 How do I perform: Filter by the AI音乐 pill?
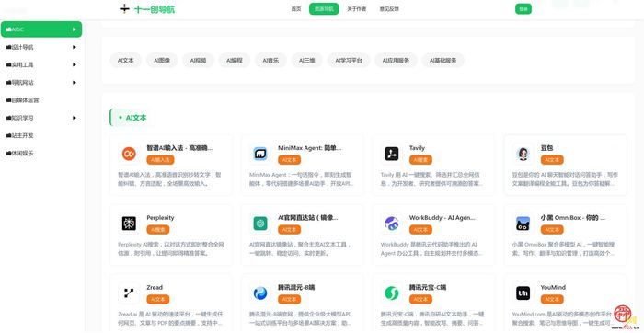point(270,61)
